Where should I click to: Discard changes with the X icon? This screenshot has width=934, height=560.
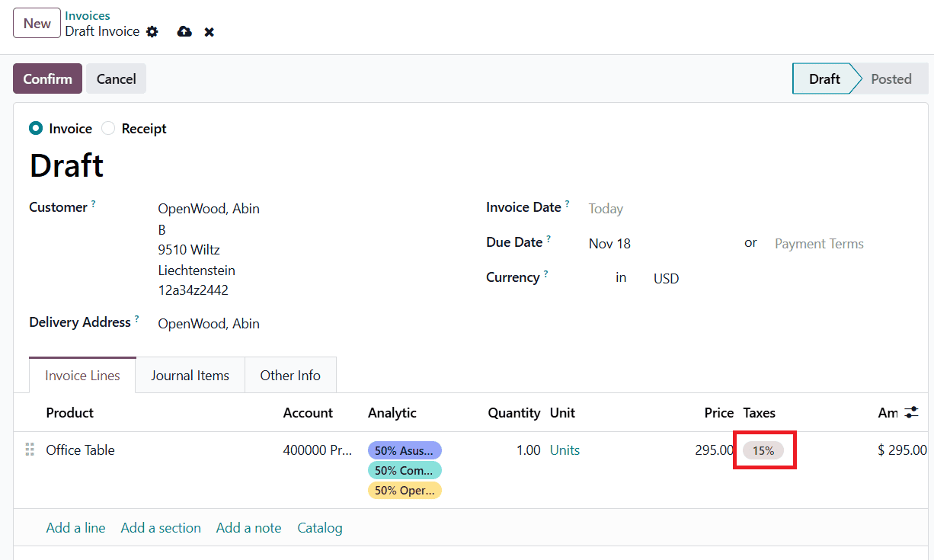tap(209, 32)
